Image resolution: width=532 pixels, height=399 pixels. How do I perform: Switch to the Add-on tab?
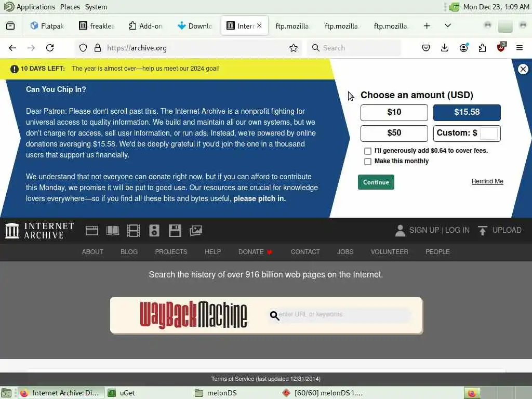[x=146, y=26]
